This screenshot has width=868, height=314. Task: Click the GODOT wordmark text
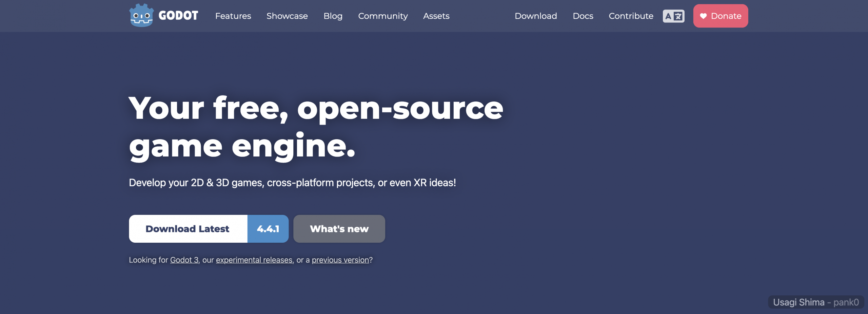click(x=178, y=16)
